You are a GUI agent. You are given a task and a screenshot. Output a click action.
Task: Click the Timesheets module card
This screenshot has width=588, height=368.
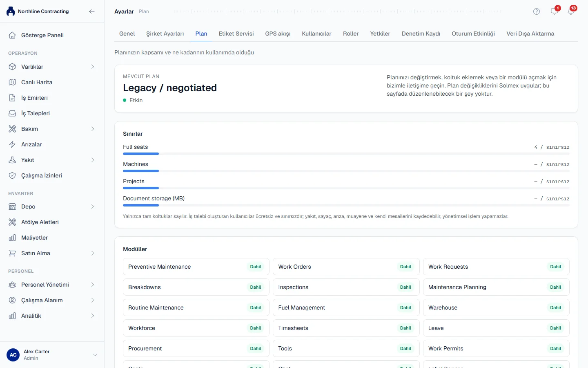coord(346,328)
